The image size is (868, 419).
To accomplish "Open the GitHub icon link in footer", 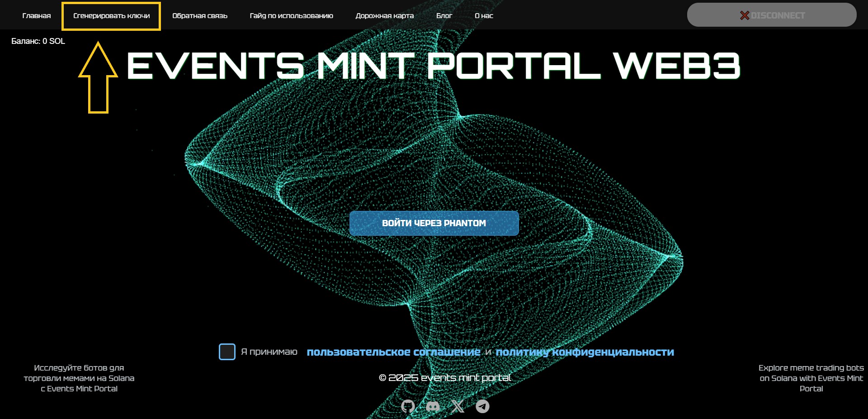I will tap(408, 406).
